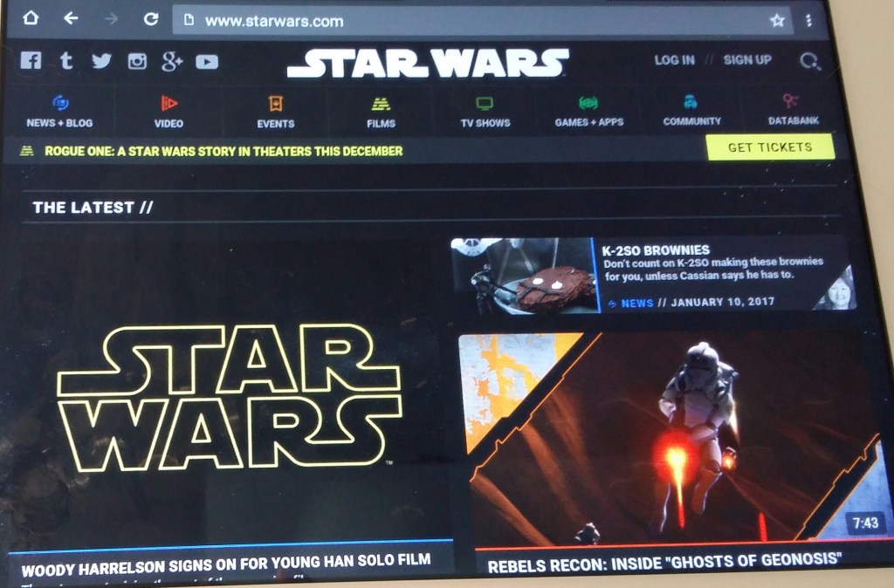894x588 pixels.
Task: Click the Databank nav icon
Action: click(x=790, y=101)
